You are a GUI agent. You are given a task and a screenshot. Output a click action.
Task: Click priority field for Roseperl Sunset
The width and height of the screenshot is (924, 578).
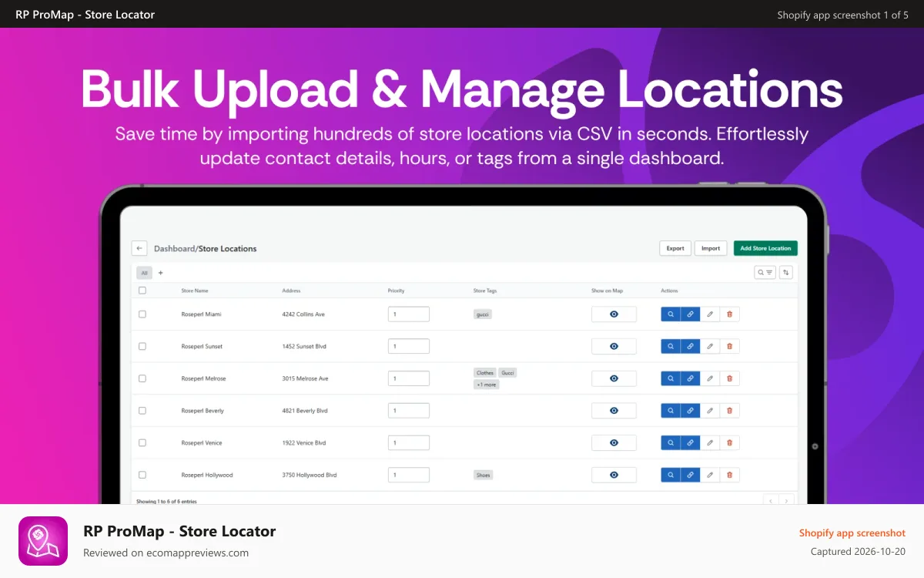coord(409,346)
